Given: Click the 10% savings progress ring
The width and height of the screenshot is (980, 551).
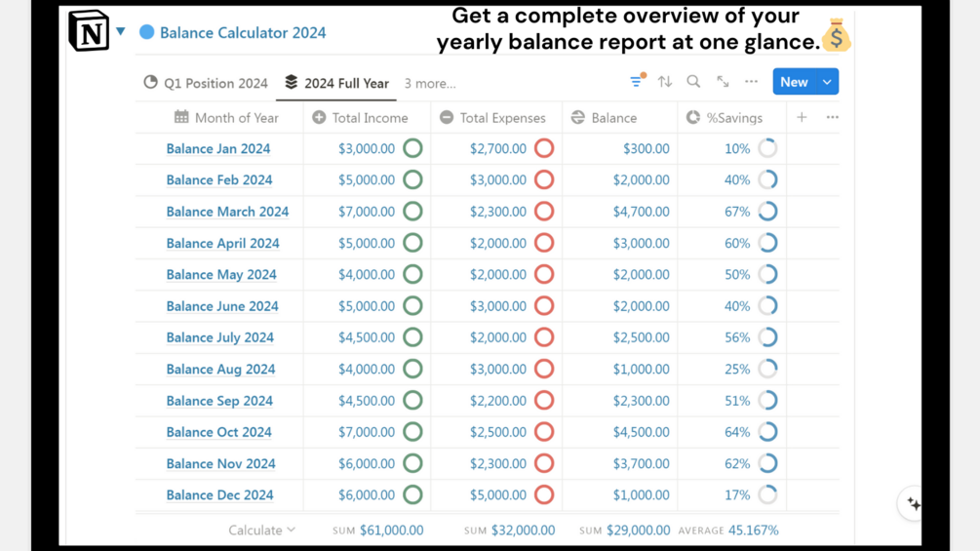Looking at the screenshot, I should 768,148.
